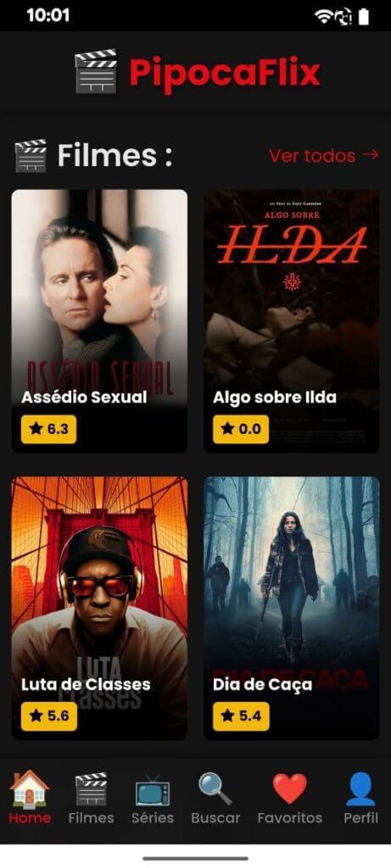Viewport: 391px width, 868px height.
Task: Click the Ver todos link
Action: (324, 156)
